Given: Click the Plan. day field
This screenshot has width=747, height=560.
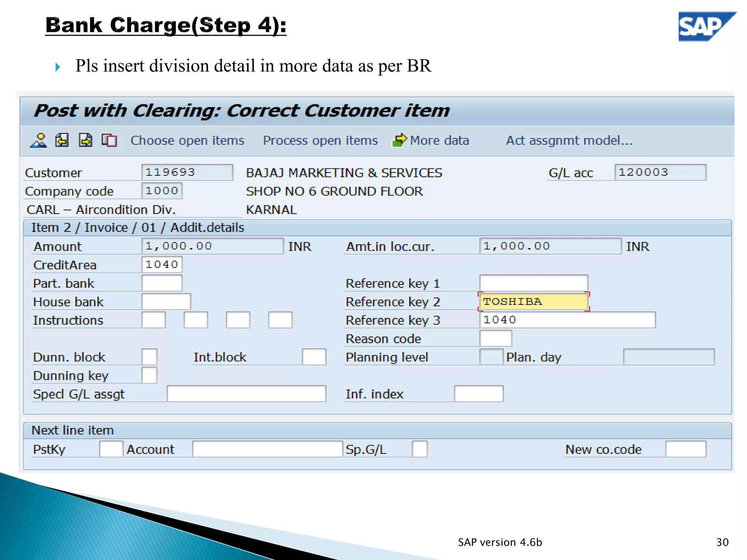Looking at the screenshot, I should click(x=669, y=357).
